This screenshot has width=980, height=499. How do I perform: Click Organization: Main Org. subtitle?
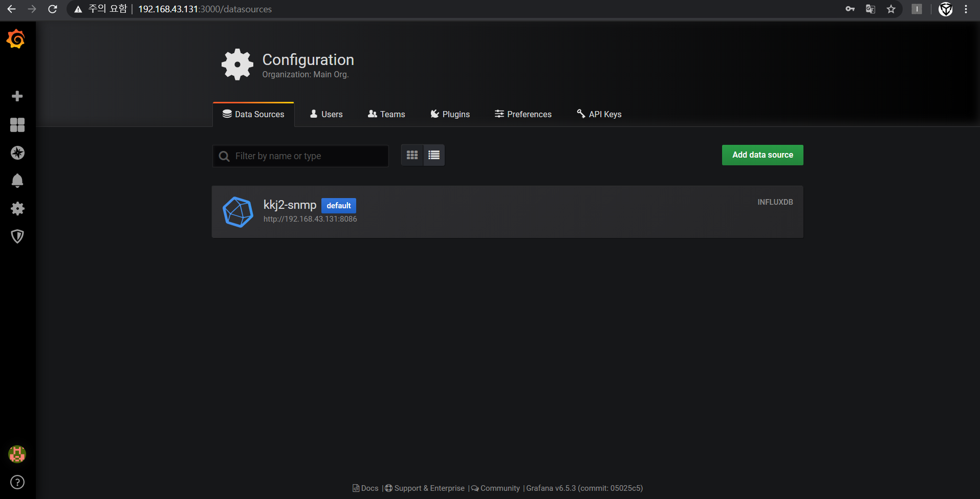306,75
